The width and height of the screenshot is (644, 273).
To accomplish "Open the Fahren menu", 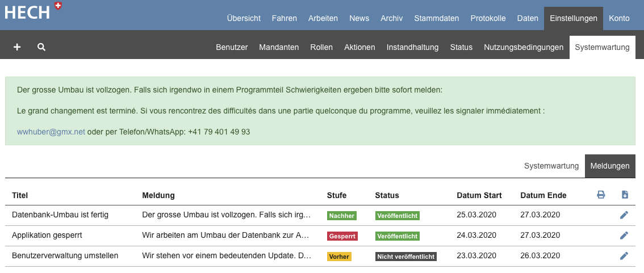I will (x=284, y=18).
